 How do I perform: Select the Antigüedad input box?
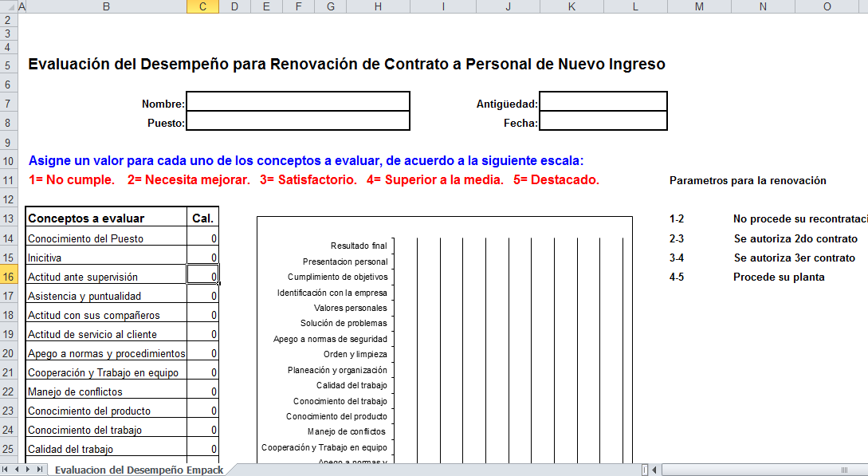coord(603,101)
